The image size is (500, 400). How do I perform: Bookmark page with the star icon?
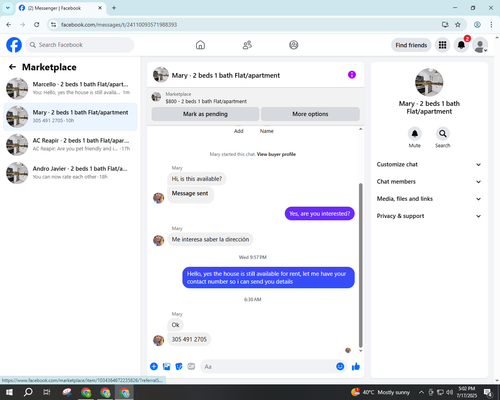(458, 25)
